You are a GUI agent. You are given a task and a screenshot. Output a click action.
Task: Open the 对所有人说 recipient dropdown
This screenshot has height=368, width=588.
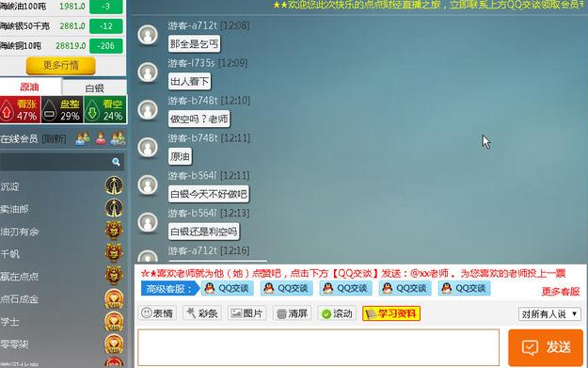(x=549, y=314)
